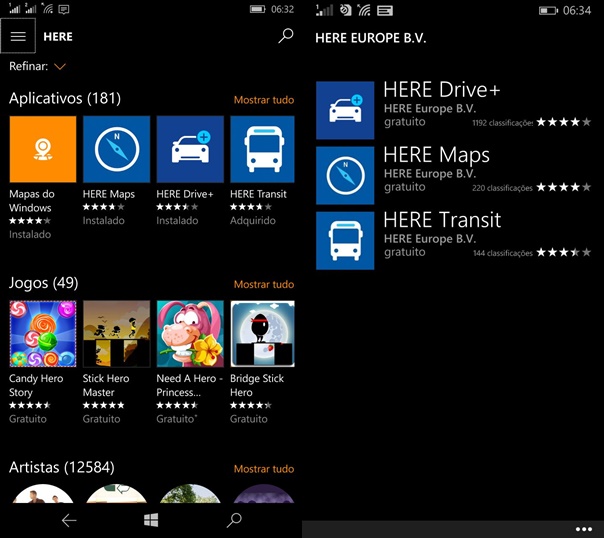The width and height of the screenshot is (604, 538).
Task: Open the HERE Drive+ car tile in Aplicativos
Action: coord(190,149)
